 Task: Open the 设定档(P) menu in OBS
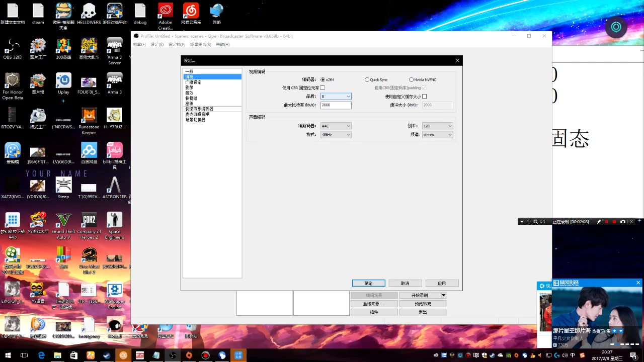[x=177, y=44]
